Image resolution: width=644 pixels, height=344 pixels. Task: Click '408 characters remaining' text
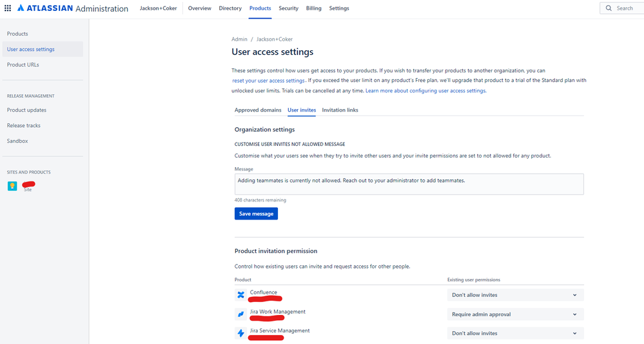[x=260, y=200]
